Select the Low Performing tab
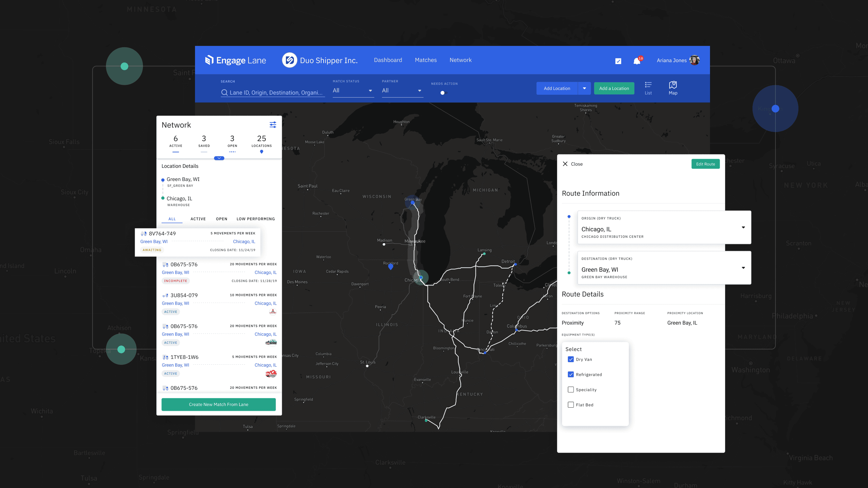This screenshot has width=868, height=488. pos(255,219)
